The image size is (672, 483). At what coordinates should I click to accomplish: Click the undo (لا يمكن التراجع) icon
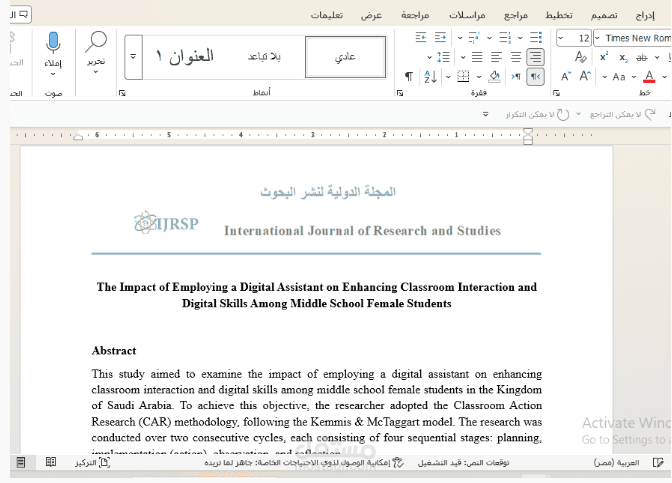tap(650, 114)
